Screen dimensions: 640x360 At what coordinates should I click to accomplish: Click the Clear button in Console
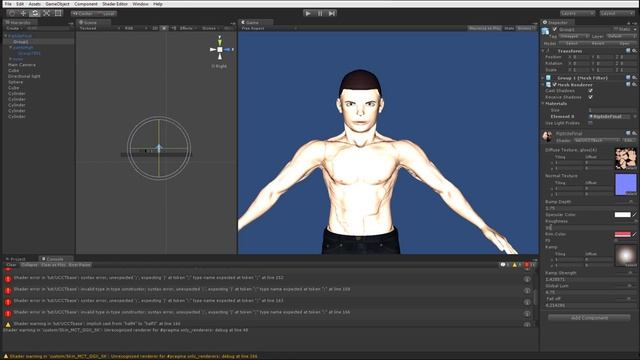11,265
